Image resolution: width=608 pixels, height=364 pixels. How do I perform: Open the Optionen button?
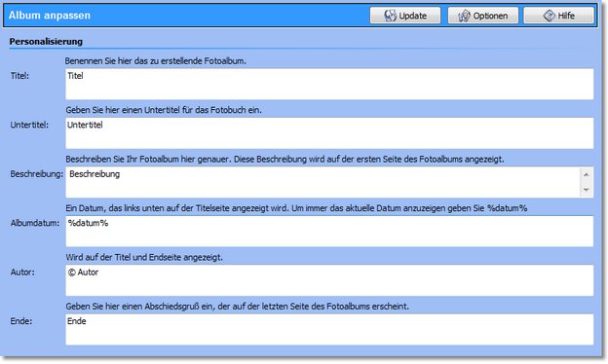(x=483, y=16)
